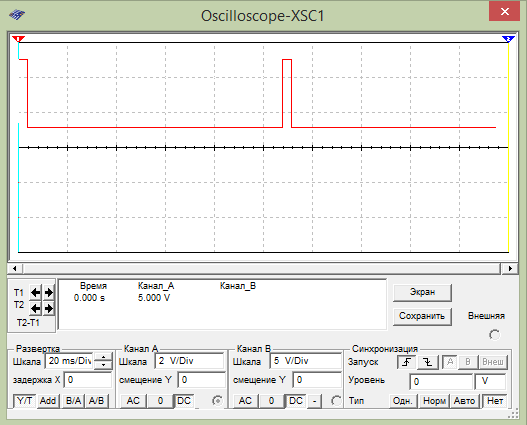Select trigger type Нет

pos(495,401)
